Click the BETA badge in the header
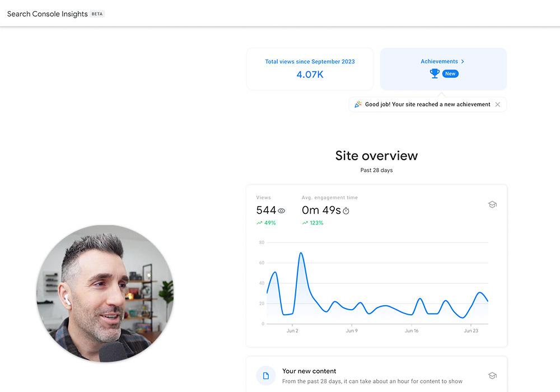 pyautogui.click(x=97, y=14)
